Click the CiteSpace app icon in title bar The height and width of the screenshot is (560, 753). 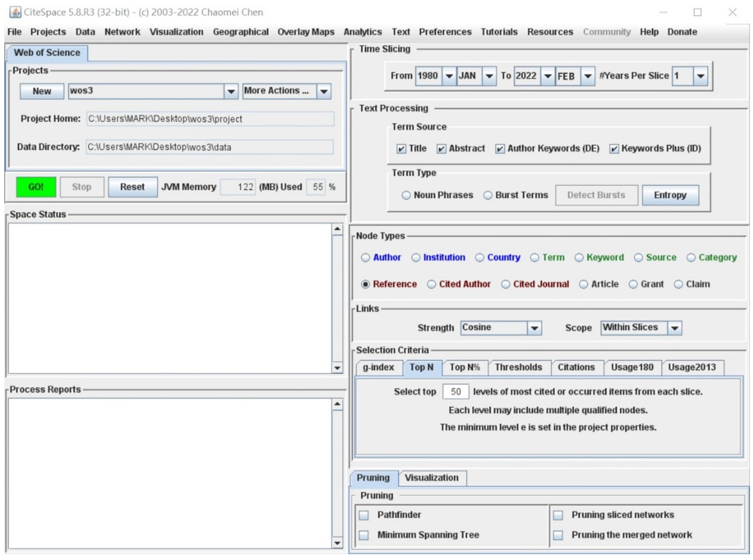point(15,12)
